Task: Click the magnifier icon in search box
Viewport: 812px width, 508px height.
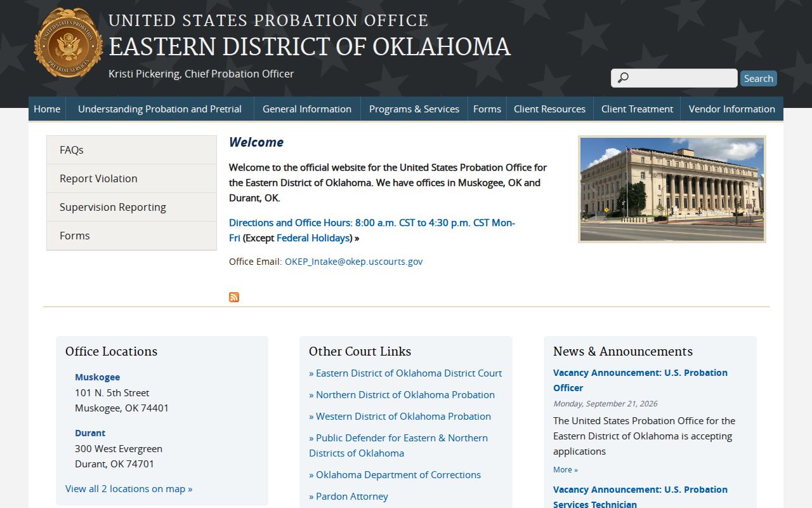Action: [623, 78]
